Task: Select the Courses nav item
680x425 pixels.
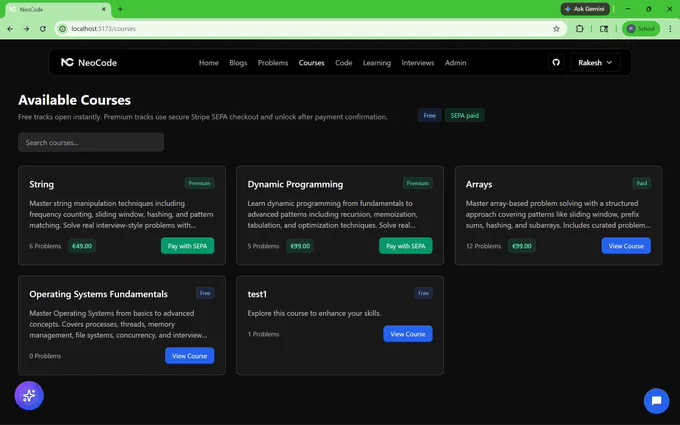Action: point(311,63)
